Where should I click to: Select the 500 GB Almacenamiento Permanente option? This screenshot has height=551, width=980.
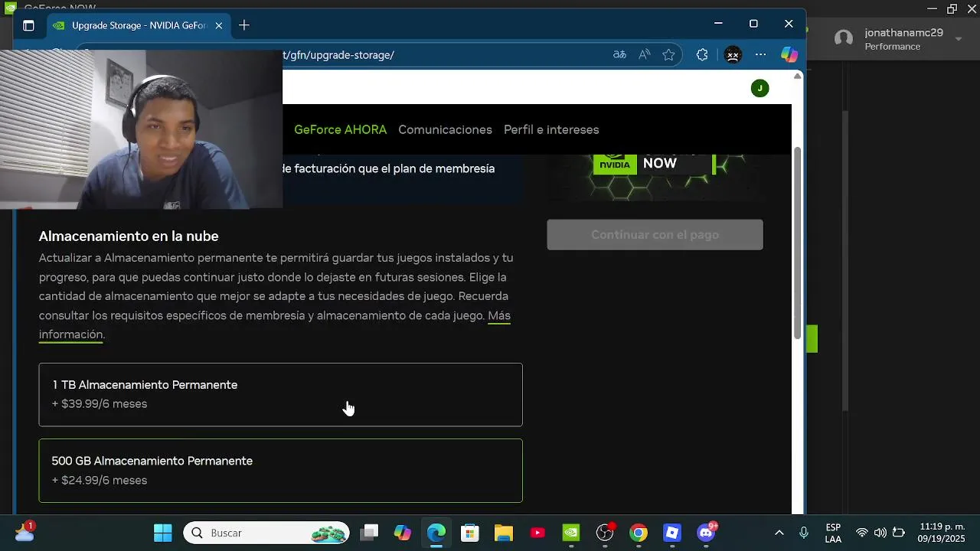click(280, 471)
